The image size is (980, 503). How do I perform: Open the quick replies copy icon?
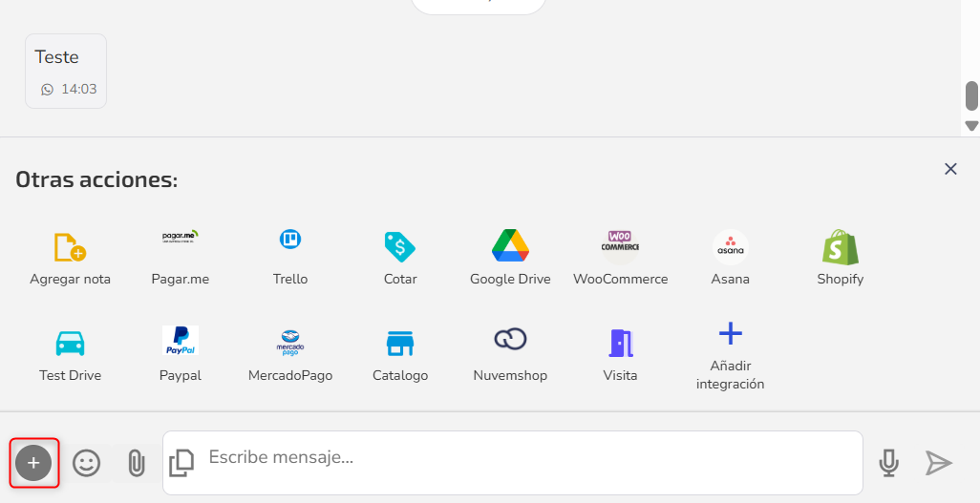click(181, 463)
